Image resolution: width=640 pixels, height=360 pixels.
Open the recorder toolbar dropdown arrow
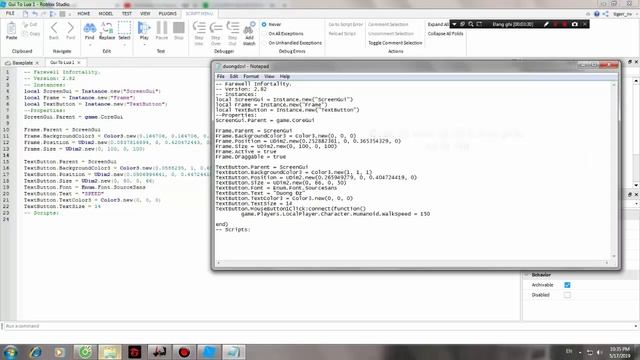click(x=454, y=24)
